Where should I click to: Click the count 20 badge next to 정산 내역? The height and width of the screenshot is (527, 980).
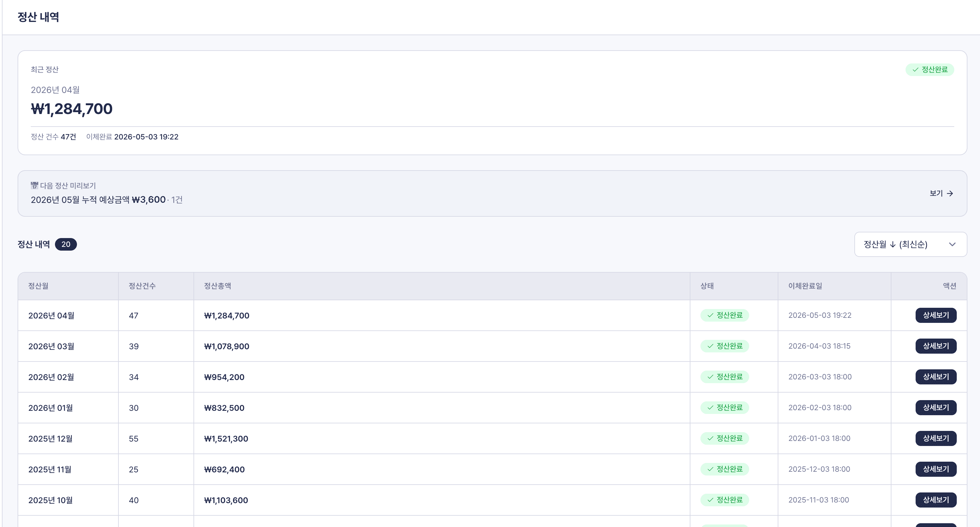pos(66,244)
